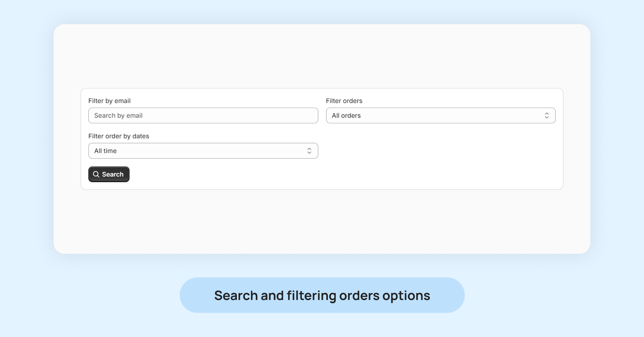Click the magnifying glass icon in Search button
The image size is (644, 337).
tap(96, 174)
